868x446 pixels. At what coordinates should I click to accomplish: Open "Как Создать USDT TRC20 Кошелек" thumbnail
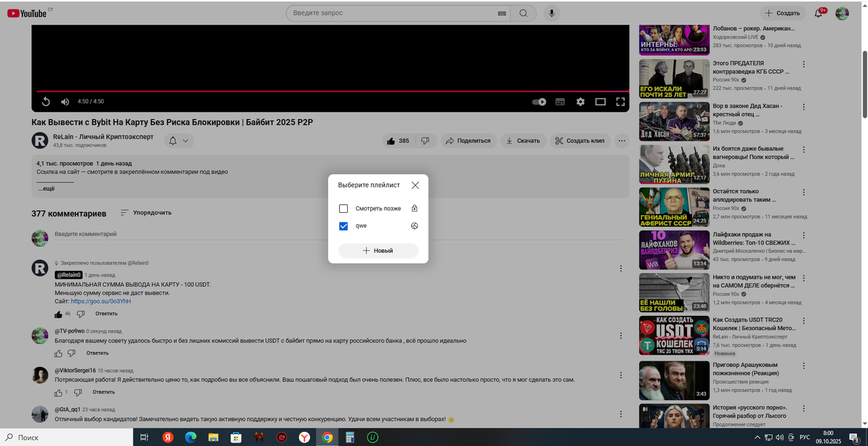click(x=674, y=335)
